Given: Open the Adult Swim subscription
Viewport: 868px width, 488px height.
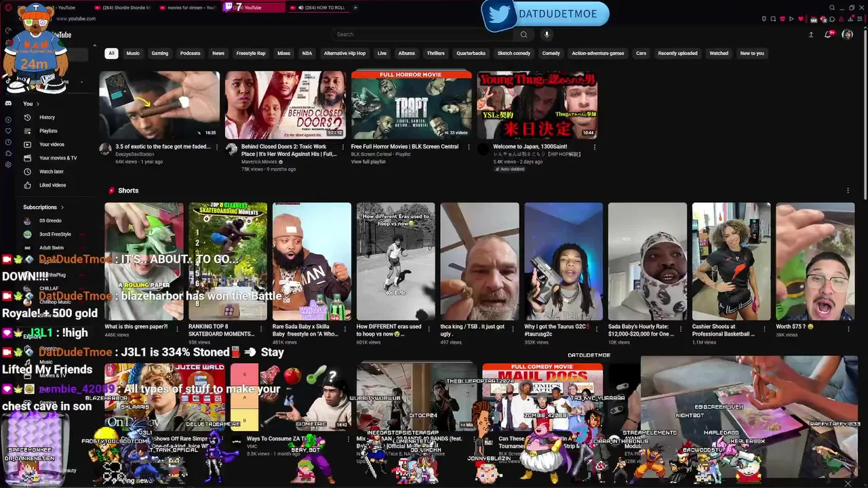Looking at the screenshot, I should tap(51, 248).
